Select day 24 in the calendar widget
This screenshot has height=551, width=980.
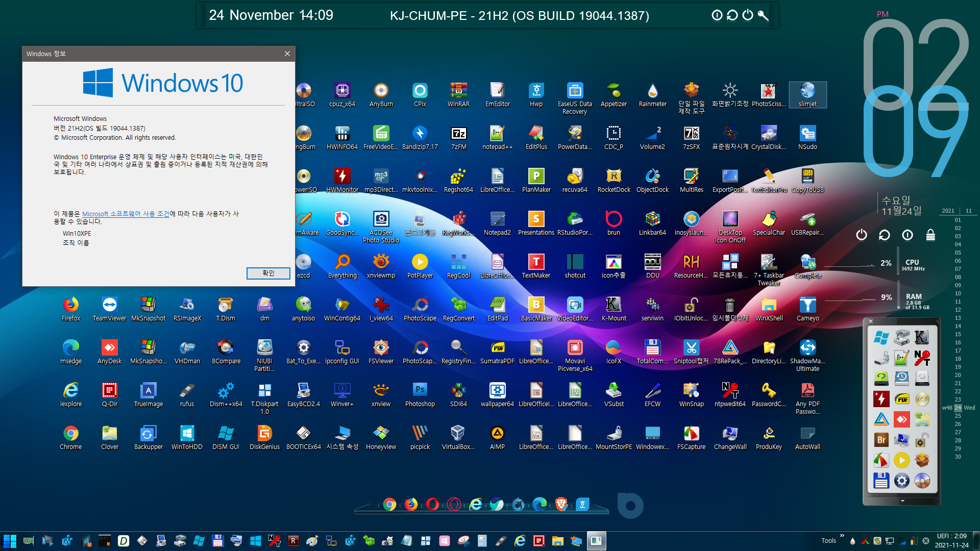(x=958, y=408)
